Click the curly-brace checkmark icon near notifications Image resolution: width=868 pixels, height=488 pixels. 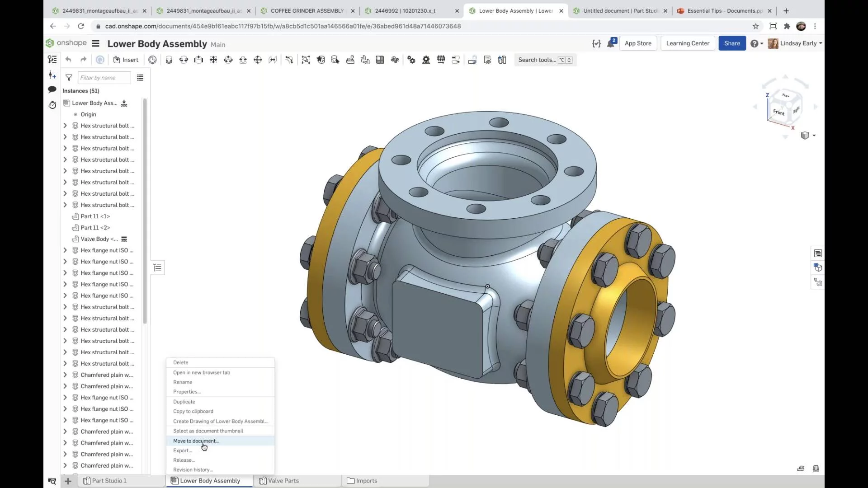coord(596,43)
